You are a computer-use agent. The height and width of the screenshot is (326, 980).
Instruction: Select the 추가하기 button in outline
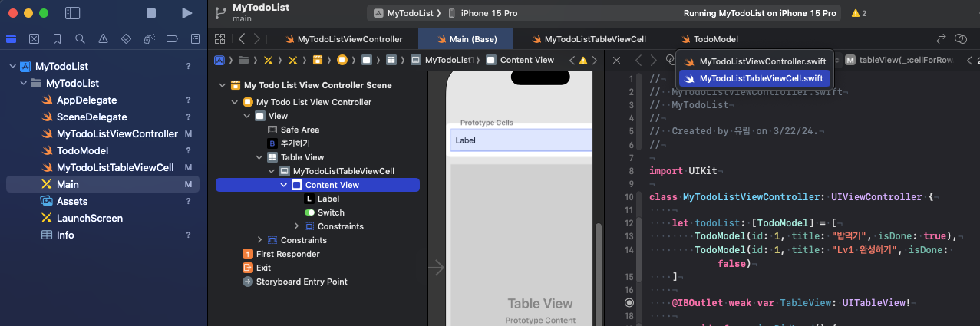[x=289, y=143]
